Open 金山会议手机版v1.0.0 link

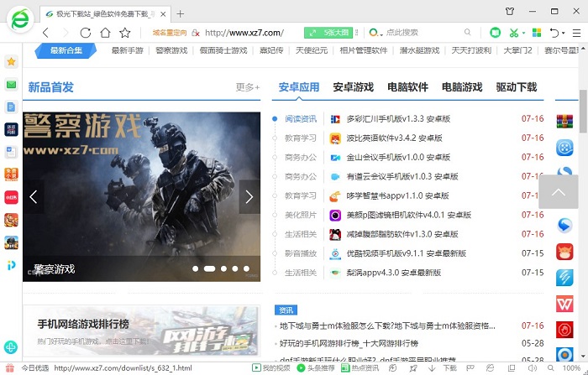coord(398,158)
